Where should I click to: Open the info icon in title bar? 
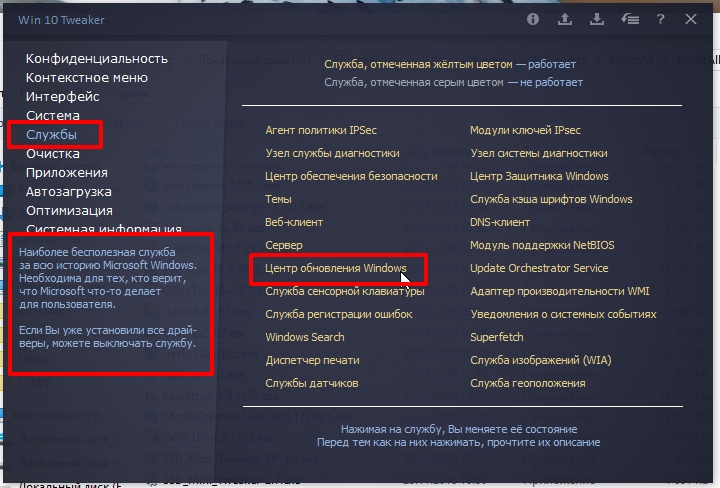pos(533,19)
